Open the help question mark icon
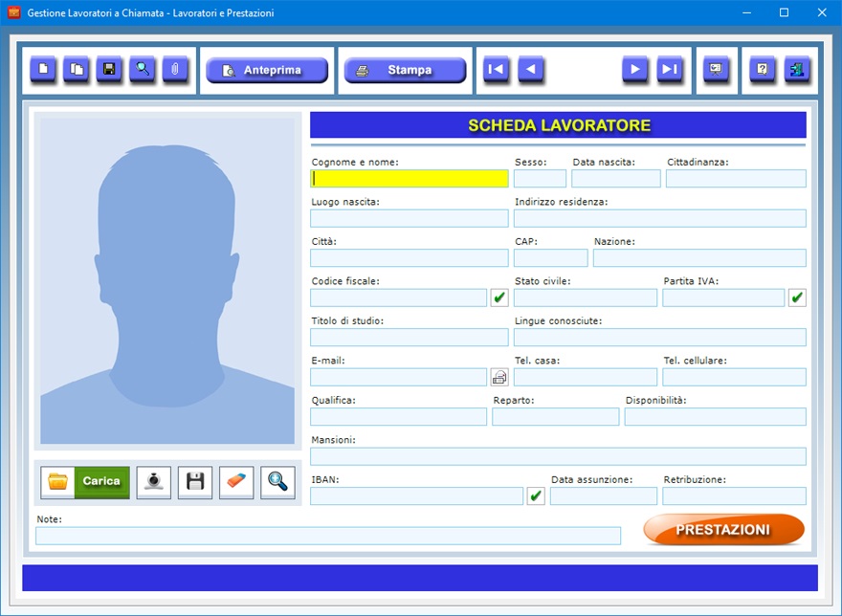 [763, 70]
